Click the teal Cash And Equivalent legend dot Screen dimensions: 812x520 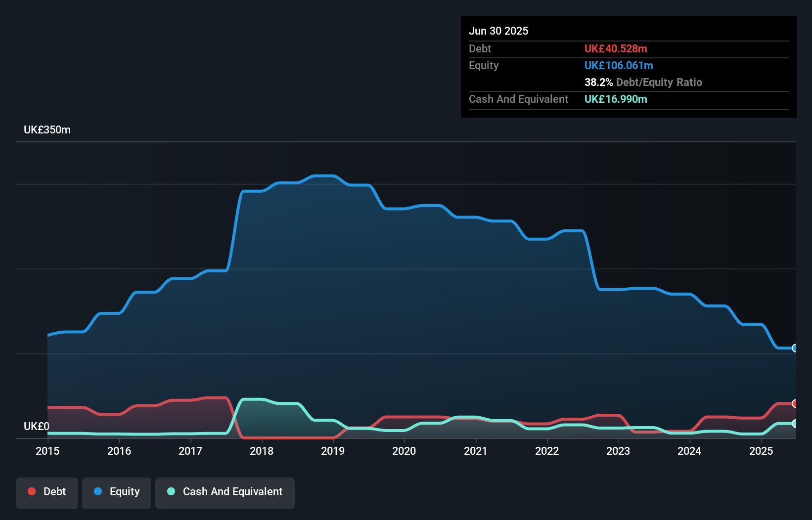[170, 492]
